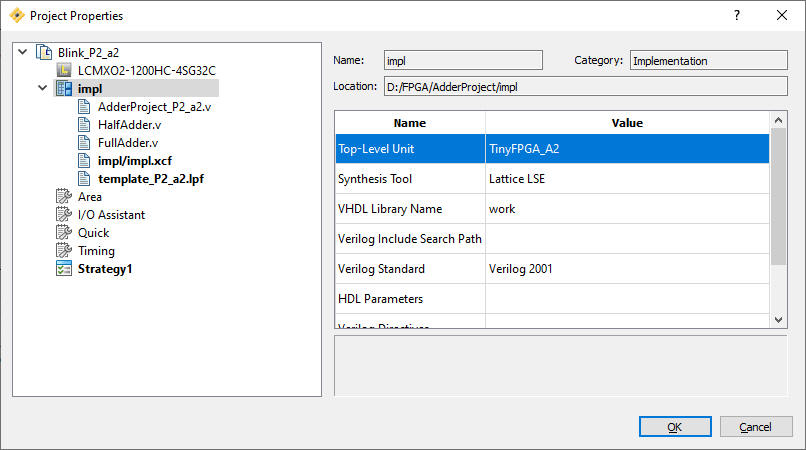Select the Verilog Standard property row
This screenshot has height=450, width=806.
point(552,268)
